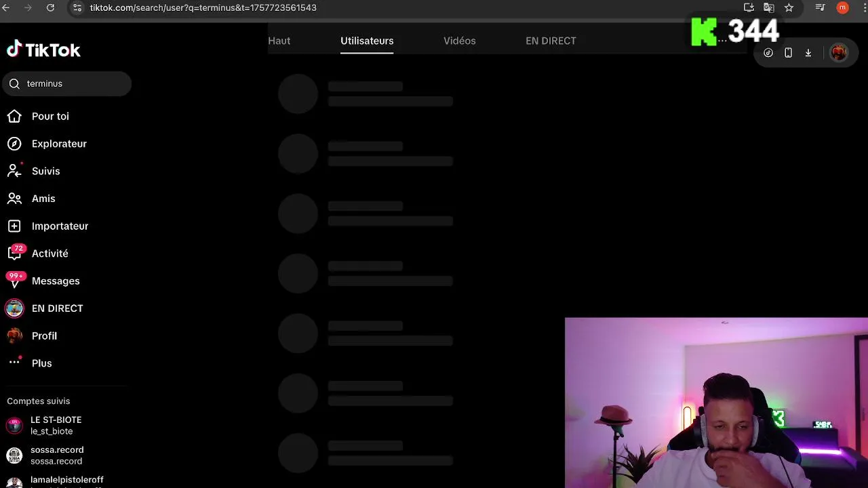Click the Messages label
Image resolution: width=868 pixels, height=488 pixels.
(56, 281)
